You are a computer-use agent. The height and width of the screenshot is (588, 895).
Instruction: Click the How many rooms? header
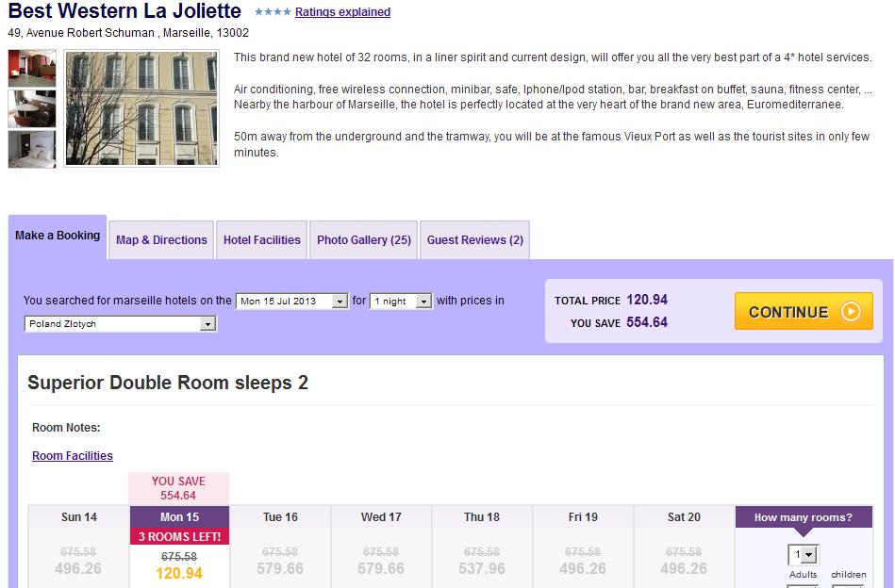click(804, 517)
